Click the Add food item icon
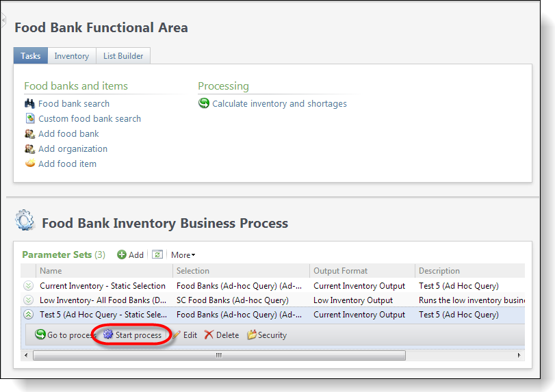 point(29,164)
